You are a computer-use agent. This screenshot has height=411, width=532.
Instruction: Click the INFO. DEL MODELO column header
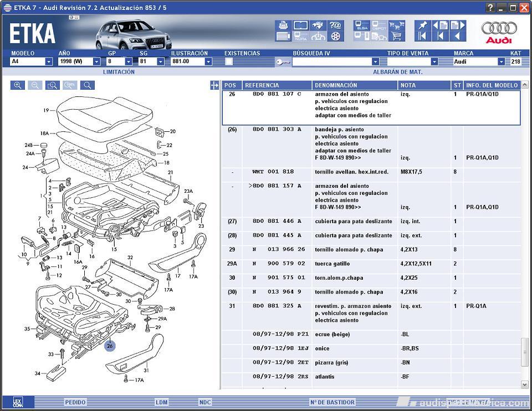(x=492, y=85)
